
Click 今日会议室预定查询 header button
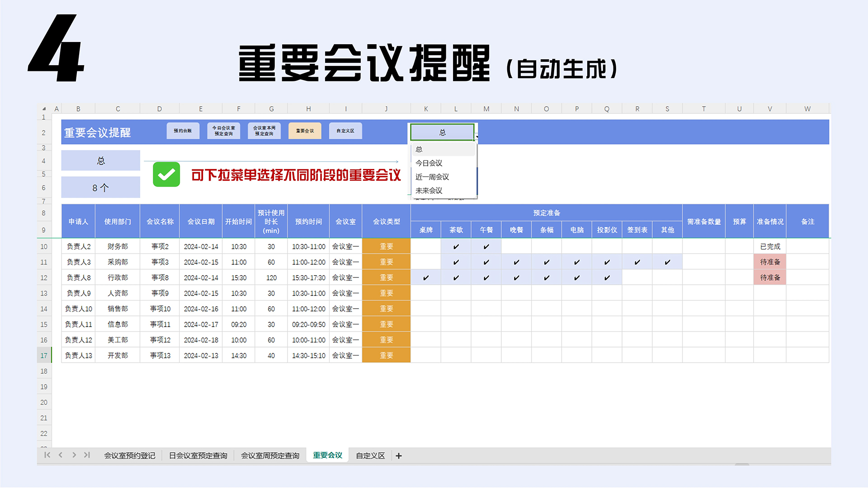[224, 131]
